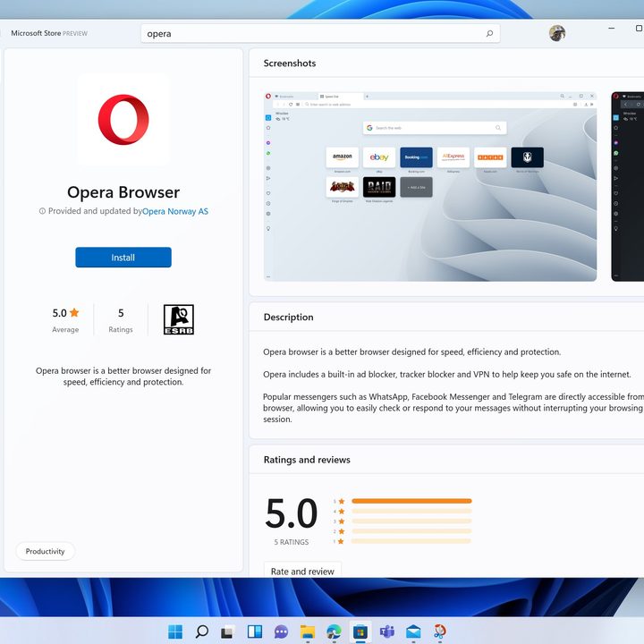Viewport: 644px width, 644px height.
Task: Click the magnifier icon in the search box
Action: (489, 34)
